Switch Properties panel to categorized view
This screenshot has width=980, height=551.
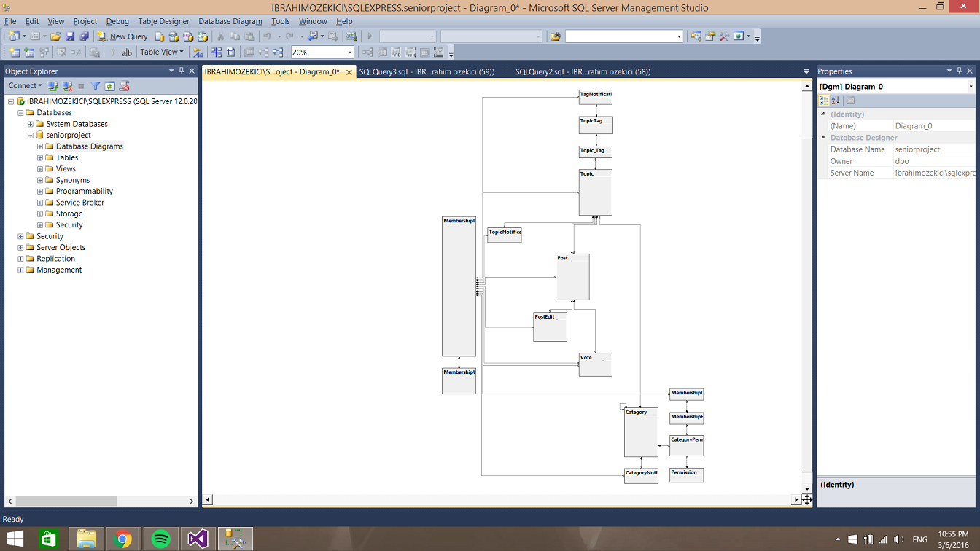tap(824, 101)
